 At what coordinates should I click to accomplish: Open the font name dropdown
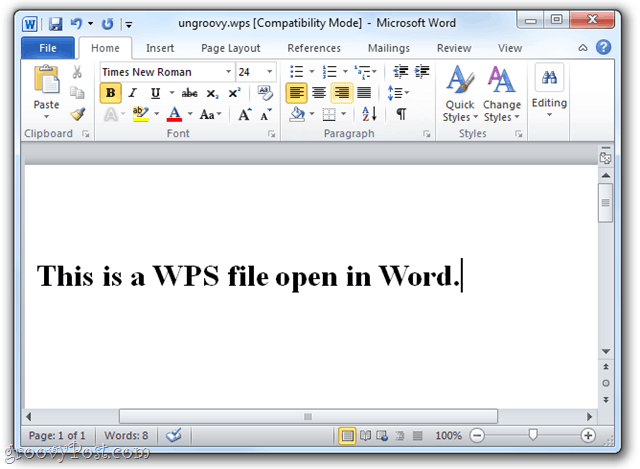tap(228, 72)
